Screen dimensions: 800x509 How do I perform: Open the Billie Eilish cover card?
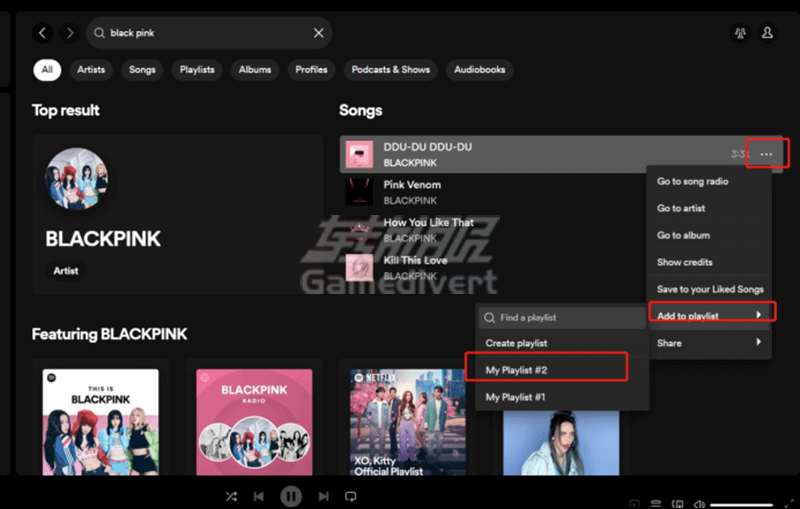561,443
